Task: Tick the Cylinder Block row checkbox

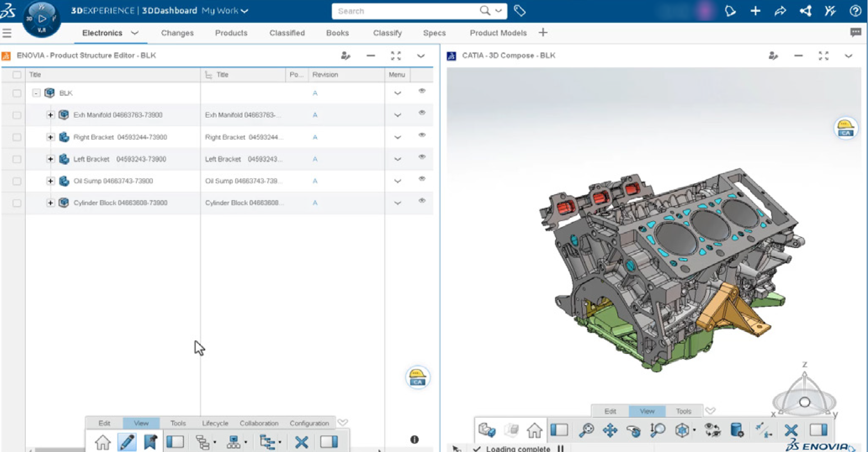Action: (x=17, y=203)
